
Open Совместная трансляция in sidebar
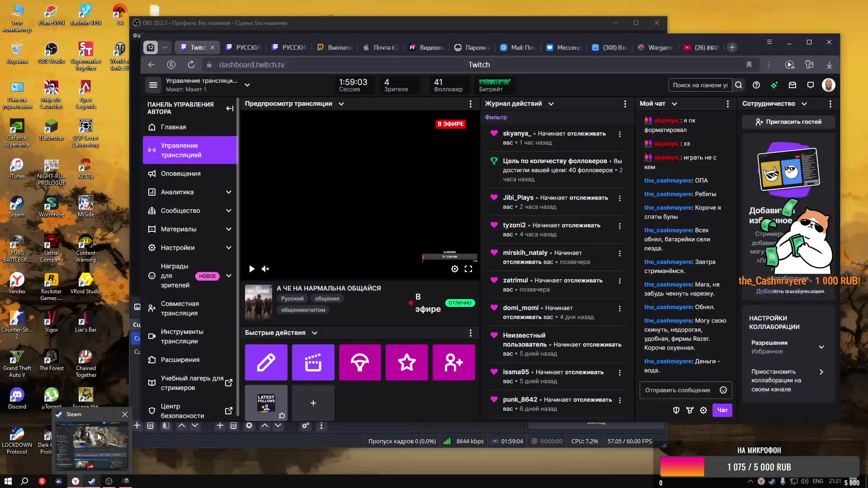coord(190,309)
